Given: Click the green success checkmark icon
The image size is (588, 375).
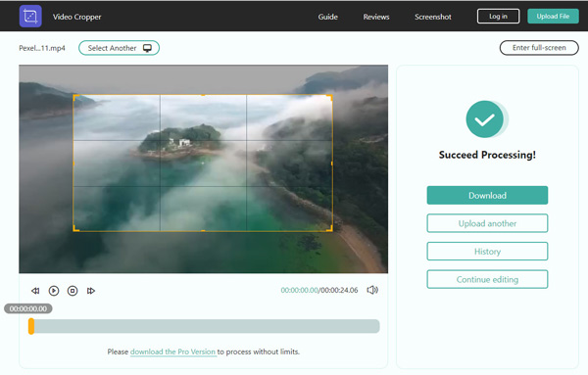Looking at the screenshot, I should pyautogui.click(x=485, y=119).
